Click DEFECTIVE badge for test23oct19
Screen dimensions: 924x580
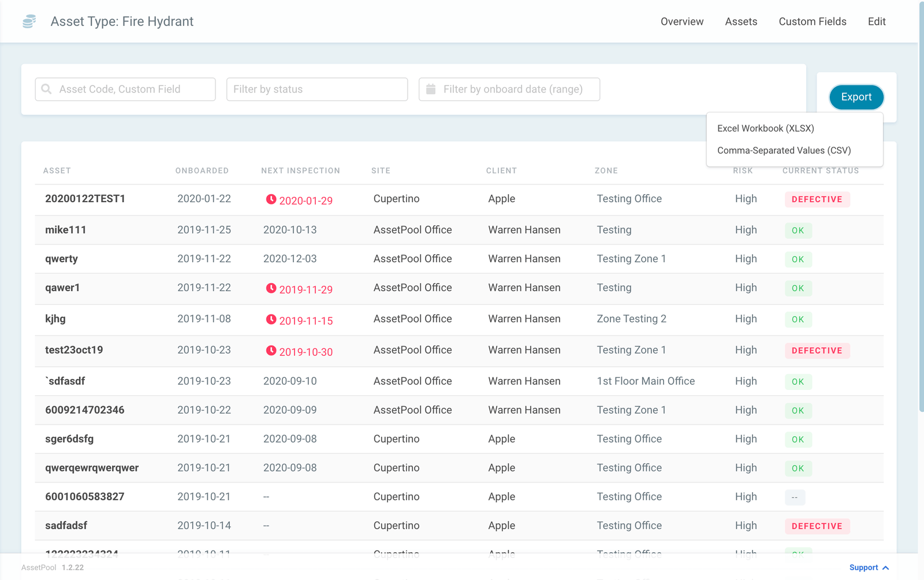[x=817, y=351]
